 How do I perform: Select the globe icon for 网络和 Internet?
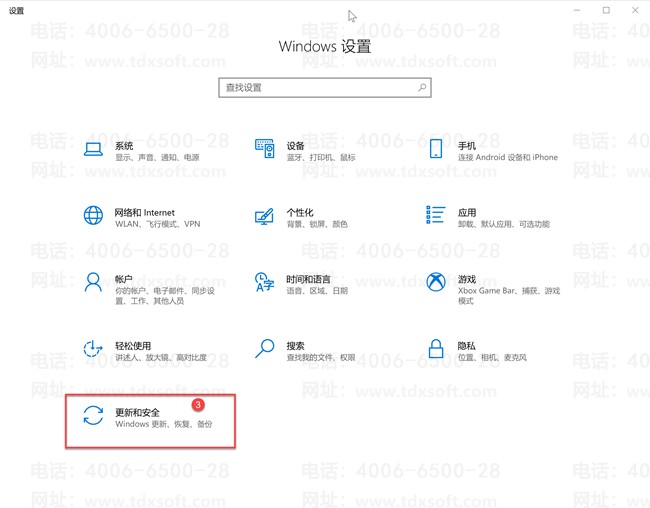[x=93, y=216]
